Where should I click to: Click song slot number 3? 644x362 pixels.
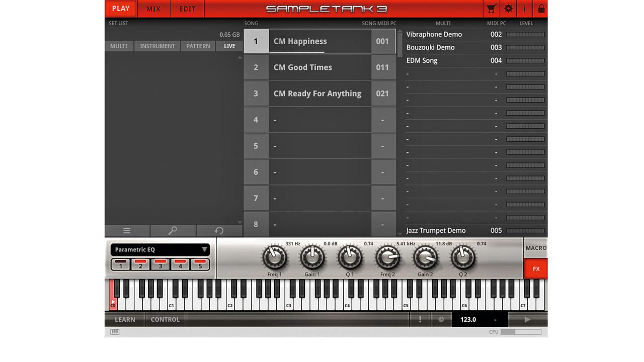(256, 94)
